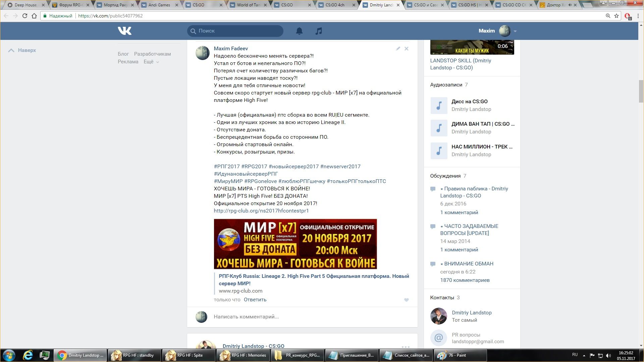This screenshot has height=362, width=644.
Task: Switch to the World of Tanks tab
Action: [249, 5]
